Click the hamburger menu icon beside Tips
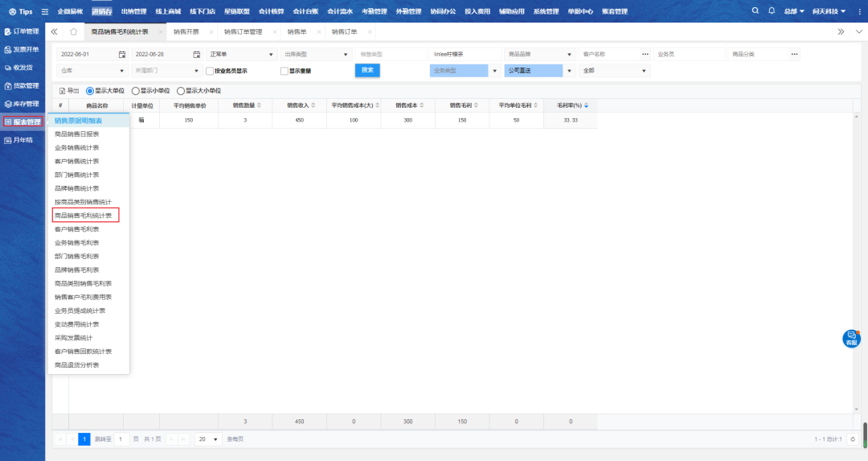This screenshot has height=461, width=868. coord(44,11)
